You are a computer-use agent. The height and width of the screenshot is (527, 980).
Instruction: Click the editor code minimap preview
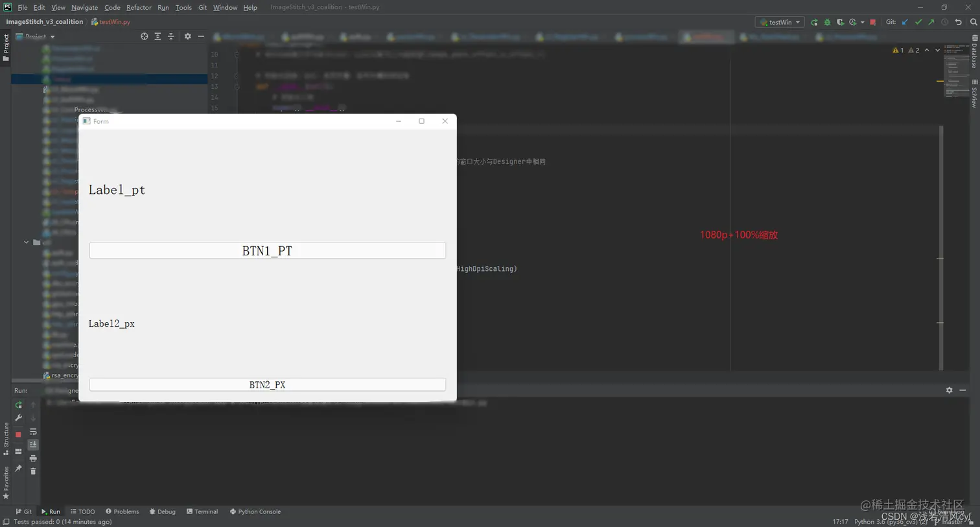tap(956, 70)
